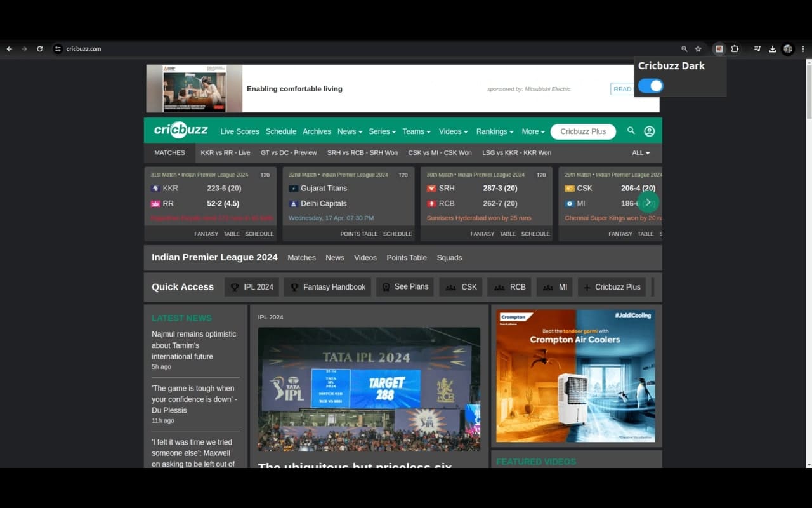Image resolution: width=812 pixels, height=508 pixels.
Task: Open Live Scores in the navbar
Action: pos(240,131)
